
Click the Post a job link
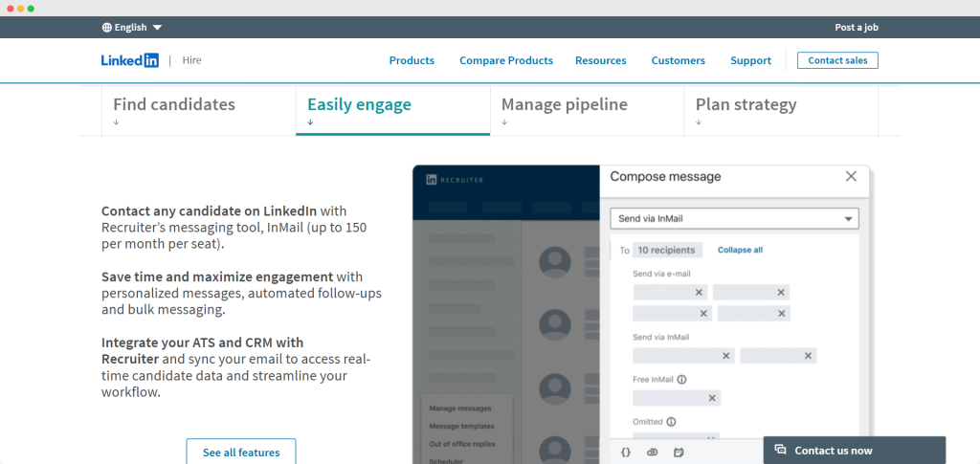click(x=856, y=28)
